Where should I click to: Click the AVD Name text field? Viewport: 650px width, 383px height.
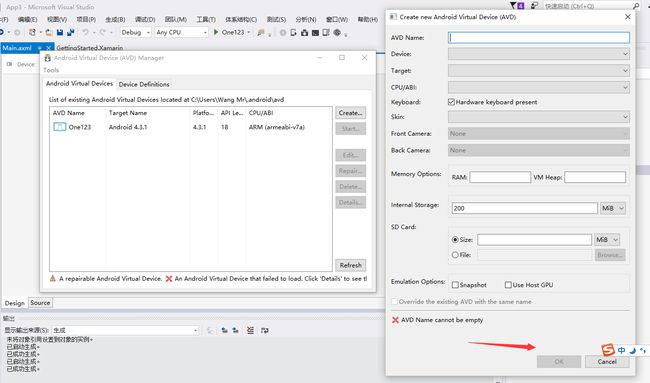pos(539,37)
